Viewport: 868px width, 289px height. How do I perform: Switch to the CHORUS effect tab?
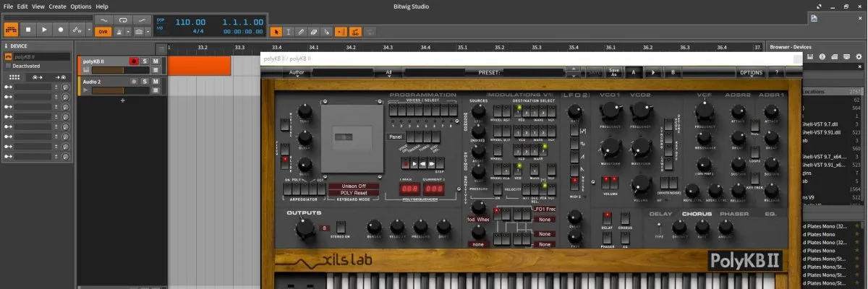[x=697, y=214]
